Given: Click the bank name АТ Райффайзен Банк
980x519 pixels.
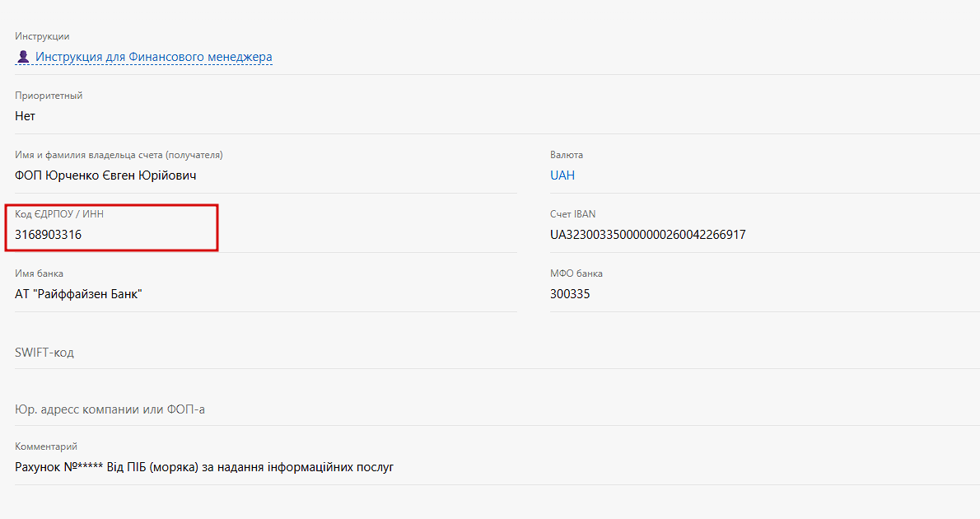Looking at the screenshot, I should click(79, 294).
